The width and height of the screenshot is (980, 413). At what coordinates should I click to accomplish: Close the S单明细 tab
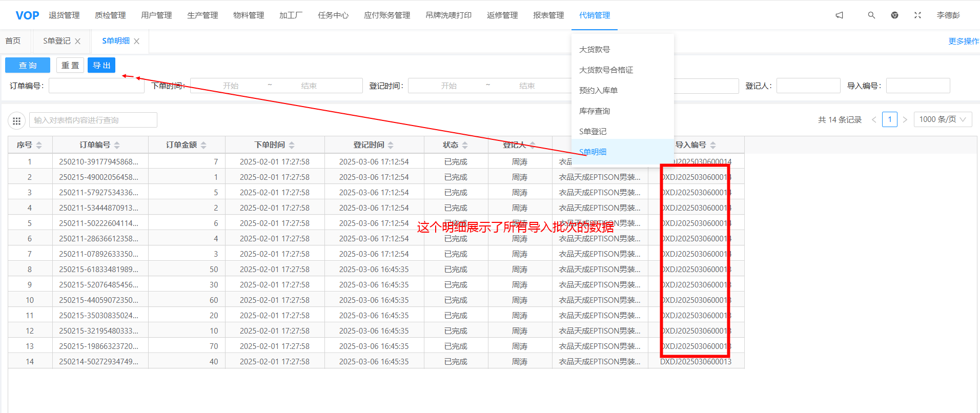click(137, 42)
